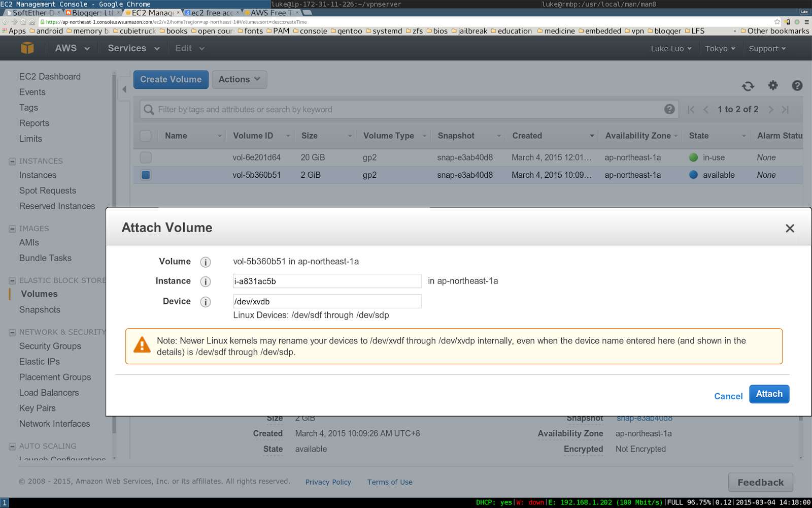
Task: Show info tooltip for the Instance field
Action: coord(206,281)
